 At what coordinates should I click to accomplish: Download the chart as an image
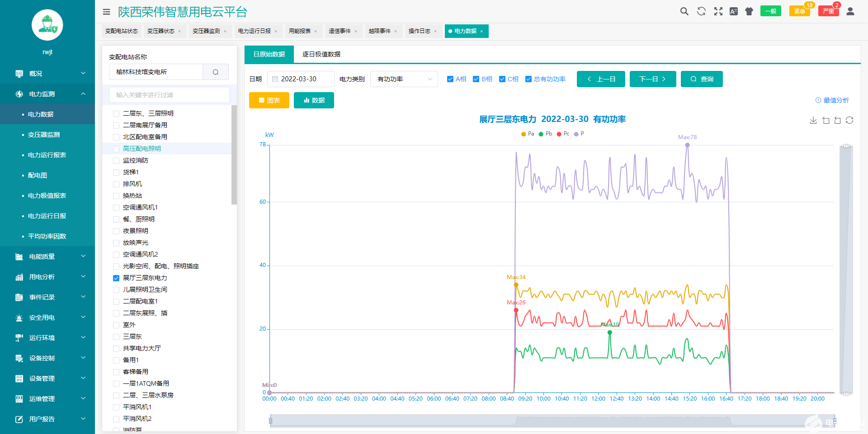click(x=813, y=121)
